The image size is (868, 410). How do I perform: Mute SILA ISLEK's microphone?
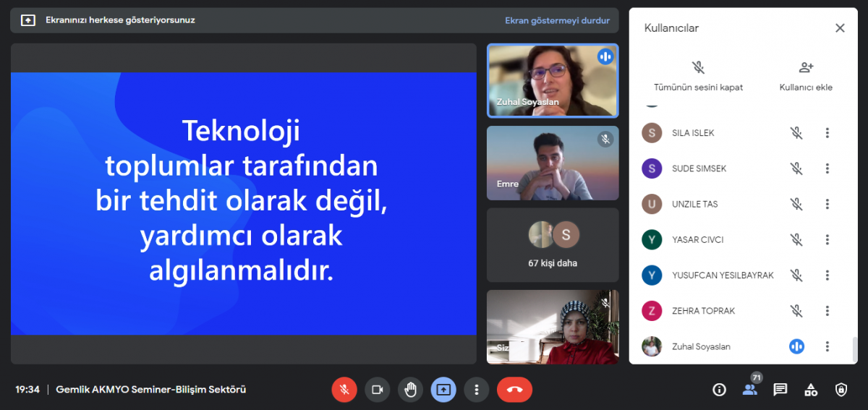(x=796, y=133)
